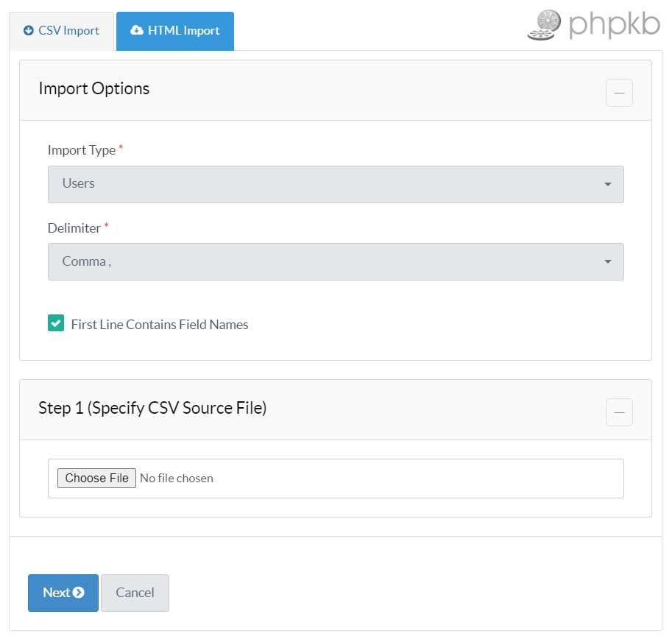This screenshot has width=672, height=642.
Task: Click the download arrow icon on CSV Import tab
Action: point(29,31)
